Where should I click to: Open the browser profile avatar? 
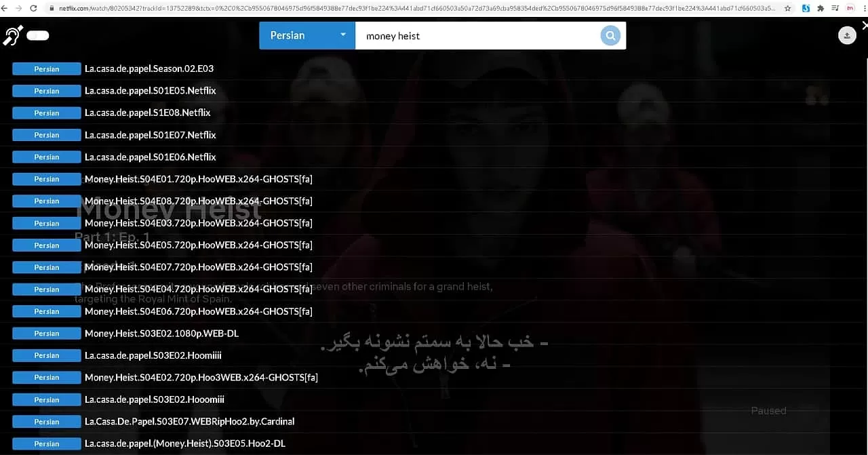[850, 8]
